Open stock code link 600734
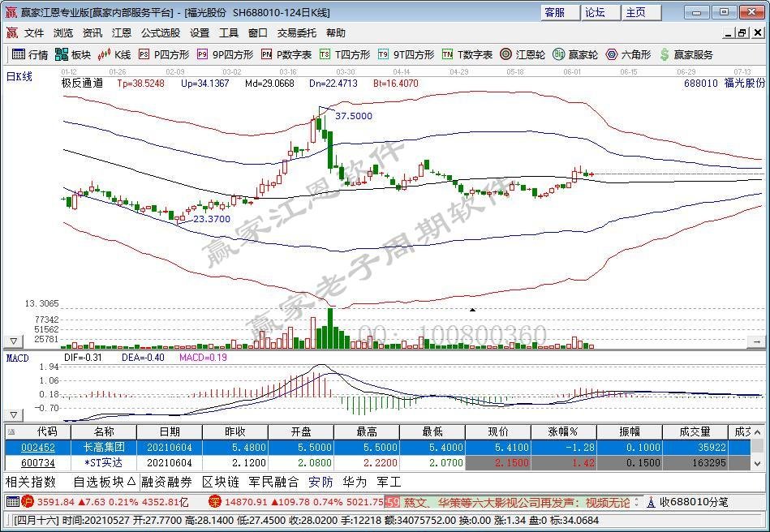770x532 pixels. 38,463
